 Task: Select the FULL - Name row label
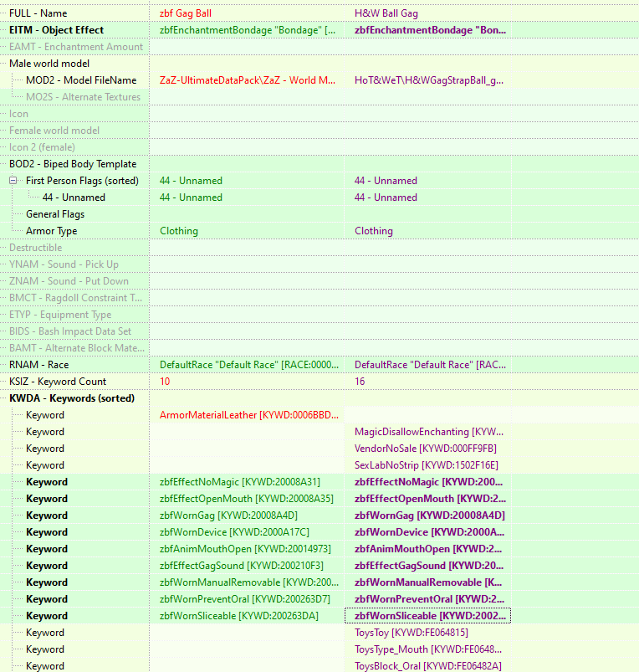(x=38, y=13)
